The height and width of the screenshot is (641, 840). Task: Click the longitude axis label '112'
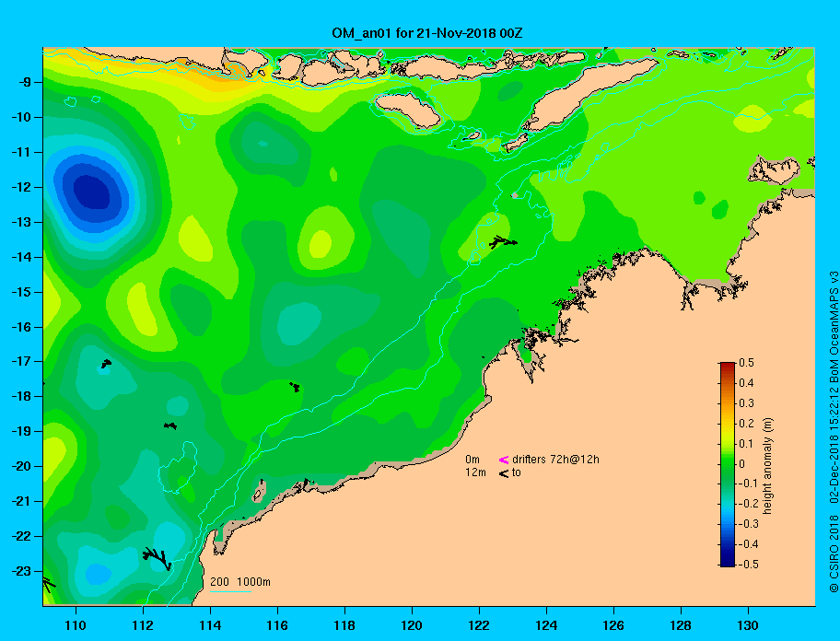pyautogui.click(x=143, y=625)
